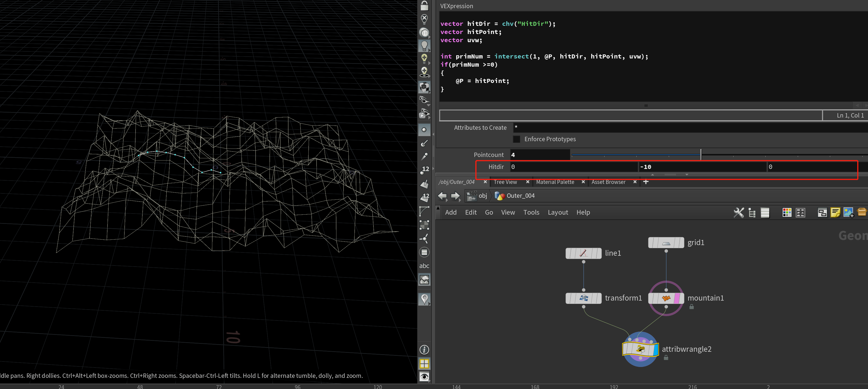Navigate to obj via the breadcrumb
868x389 pixels.
[483, 196]
